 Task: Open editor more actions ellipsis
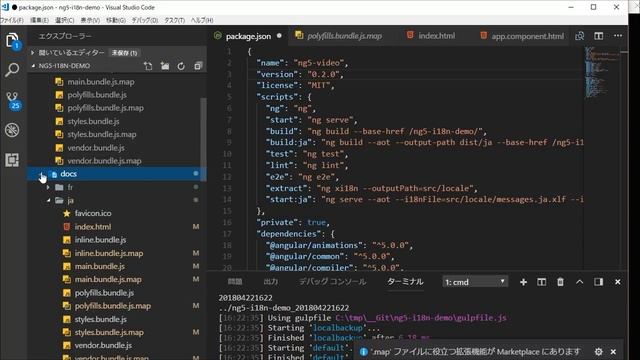tap(618, 36)
